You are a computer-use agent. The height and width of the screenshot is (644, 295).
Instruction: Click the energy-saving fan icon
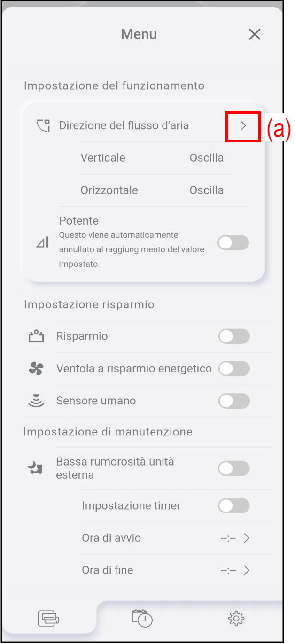click(x=36, y=369)
